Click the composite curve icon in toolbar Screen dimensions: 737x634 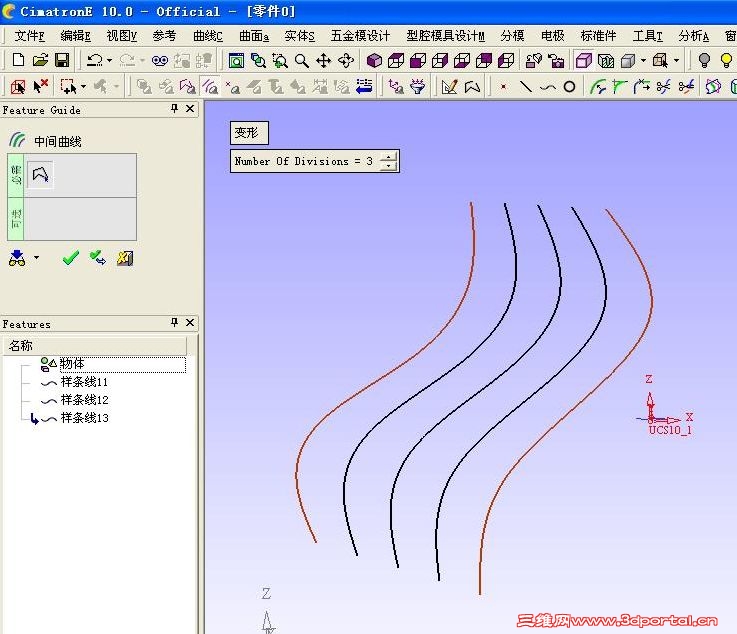pyautogui.click(x=472, y=86)
